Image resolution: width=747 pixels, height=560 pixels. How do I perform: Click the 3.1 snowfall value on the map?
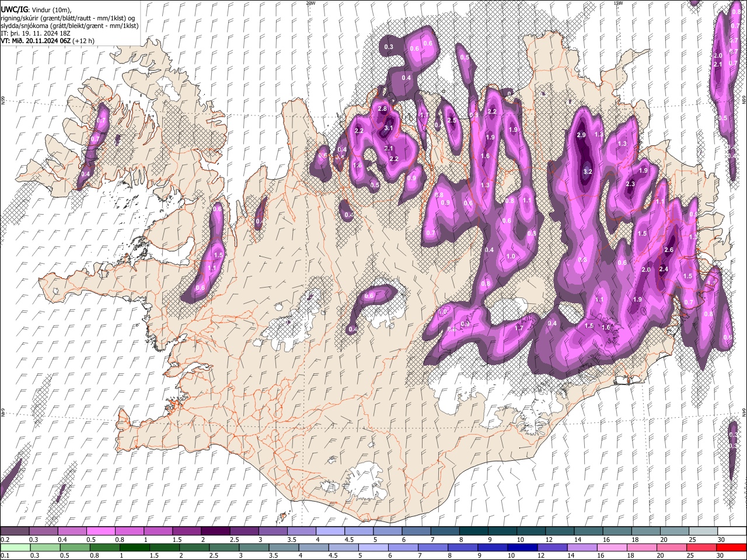point(389,128)
